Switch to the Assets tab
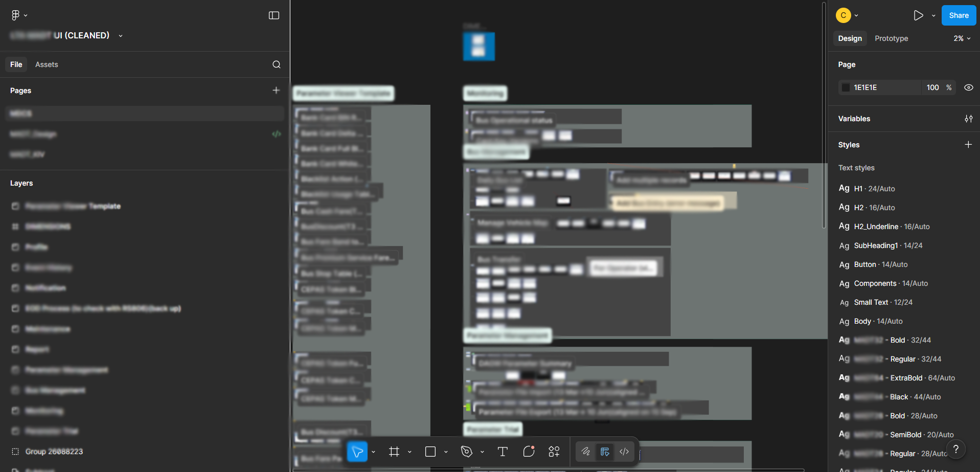The image size is (980, 472). (47, 64)
